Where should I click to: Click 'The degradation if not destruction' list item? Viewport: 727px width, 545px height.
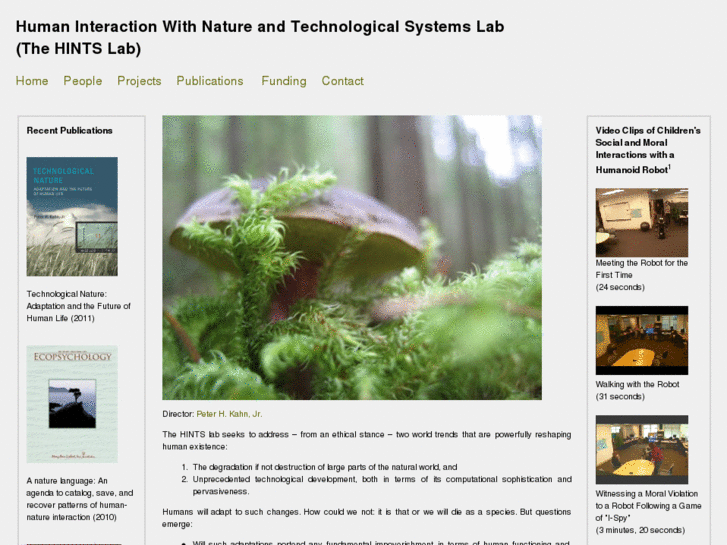pyautogui.click(x=325, y=467)
